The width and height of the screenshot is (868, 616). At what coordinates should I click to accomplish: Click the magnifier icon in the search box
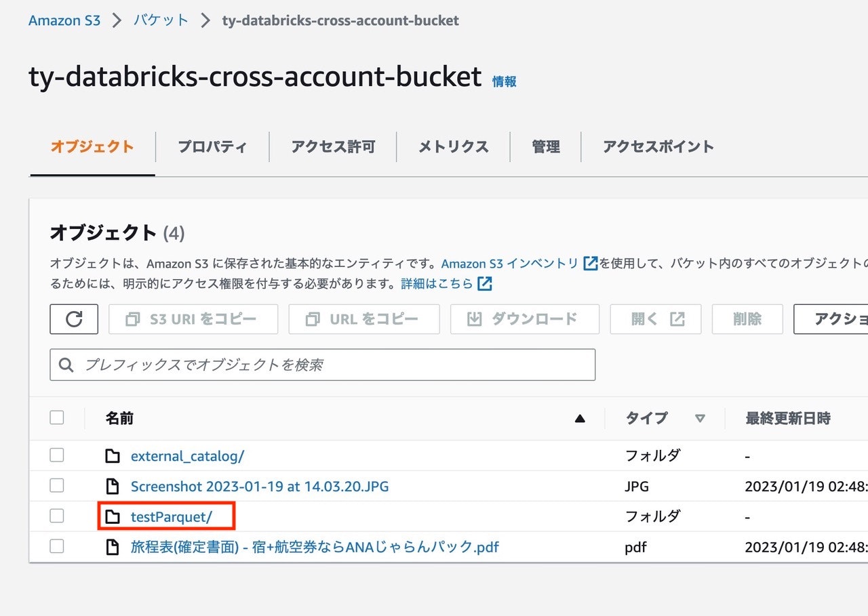pos(66,365)
